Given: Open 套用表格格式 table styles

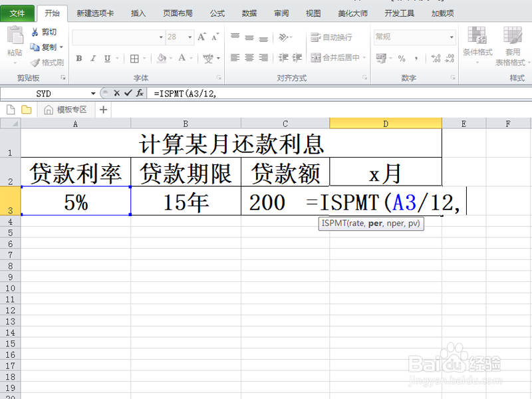Looking at the screenshot, I should tap(513, 45).
